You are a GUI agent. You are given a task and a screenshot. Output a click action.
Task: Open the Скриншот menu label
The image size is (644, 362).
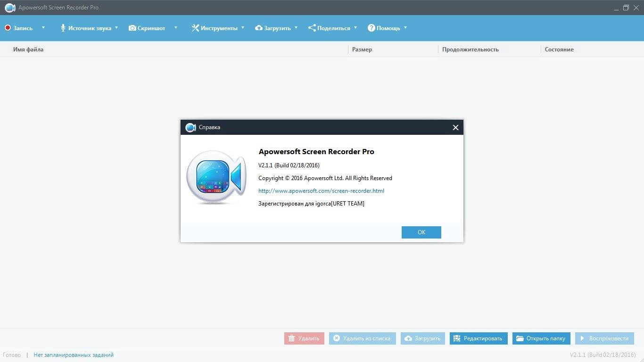point(151,28)
